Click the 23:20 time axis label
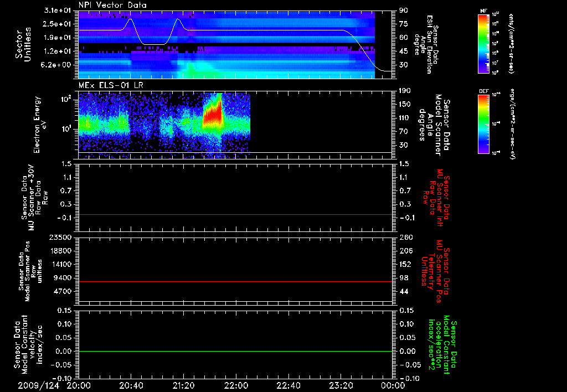 tap(341, 385)
